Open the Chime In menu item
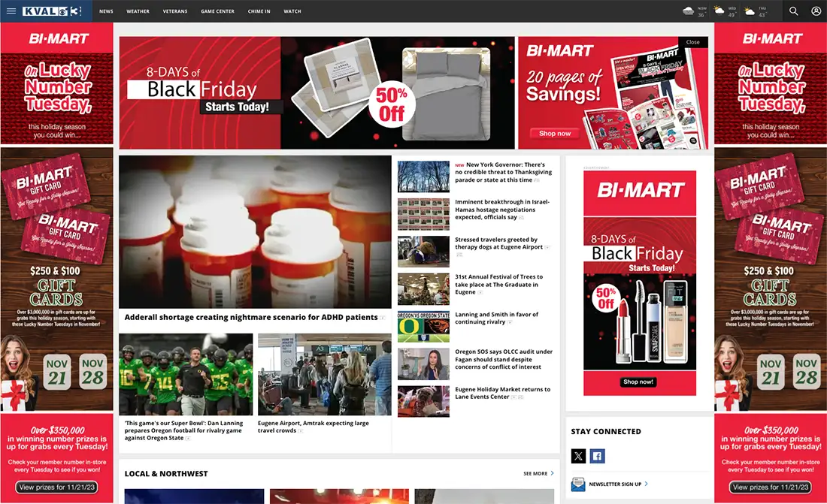Image resolution: width=827 pixels, height=504 pixels. tap(259, 11)
